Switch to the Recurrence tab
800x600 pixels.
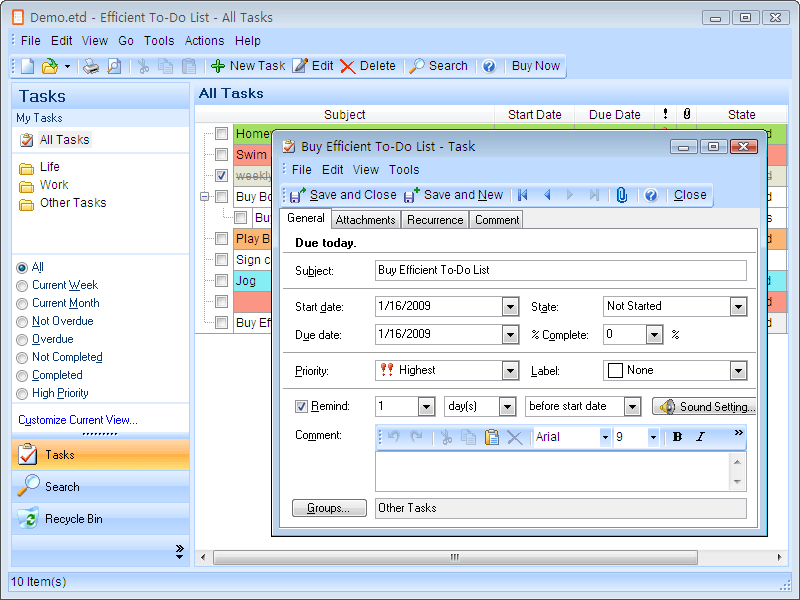click(435, 219)
